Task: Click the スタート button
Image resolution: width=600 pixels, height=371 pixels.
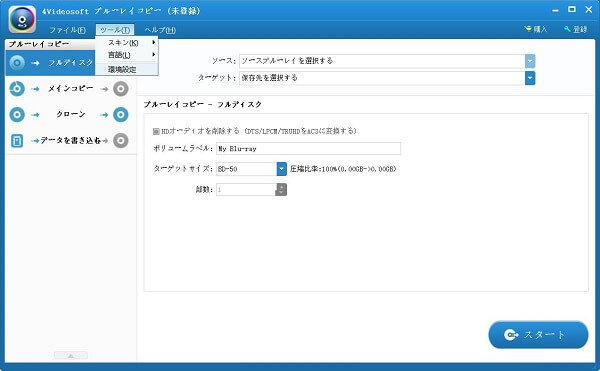Action: pos(538,335)
